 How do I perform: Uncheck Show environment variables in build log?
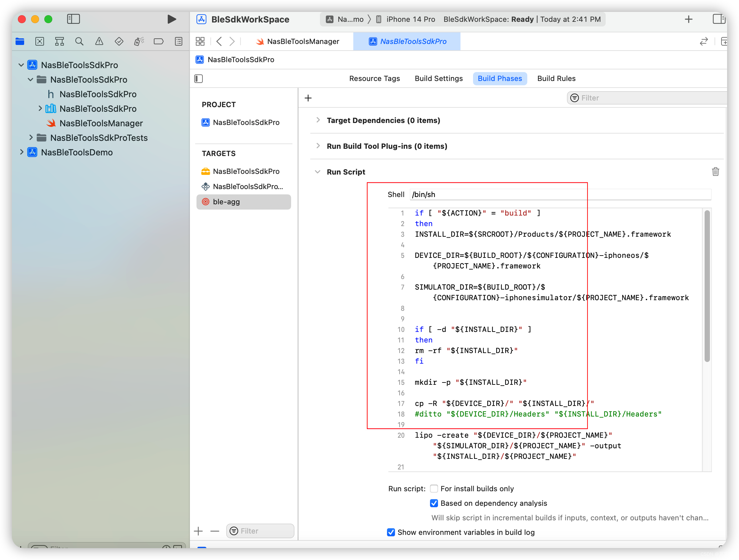391,532
